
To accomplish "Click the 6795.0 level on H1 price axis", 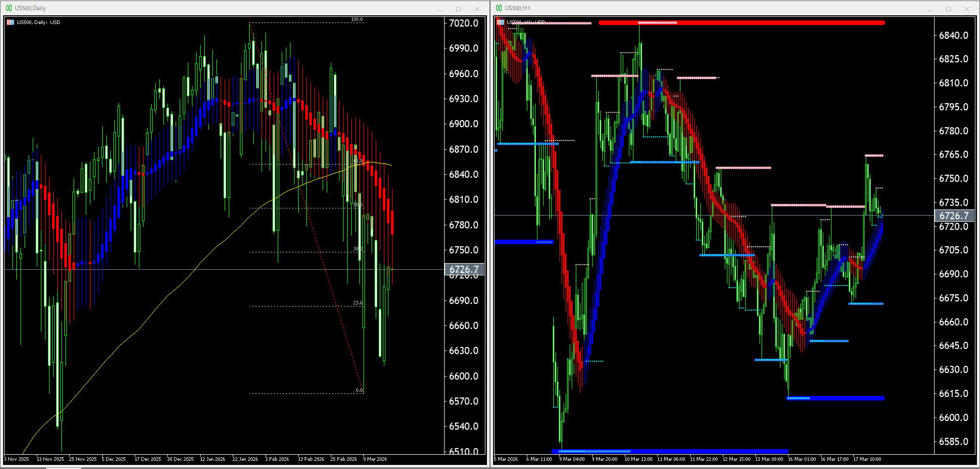I will click(953, 107).
